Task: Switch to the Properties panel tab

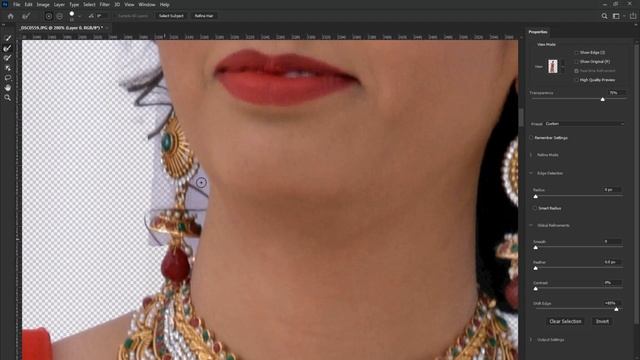Action: pyautogui.click(x=538, y=32)
